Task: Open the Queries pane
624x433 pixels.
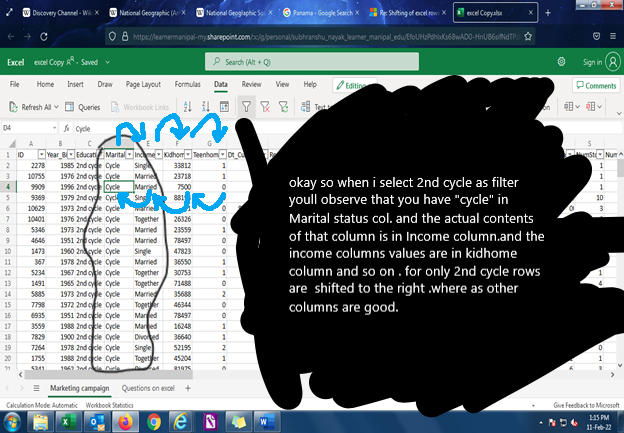Action: pos(82,107)
